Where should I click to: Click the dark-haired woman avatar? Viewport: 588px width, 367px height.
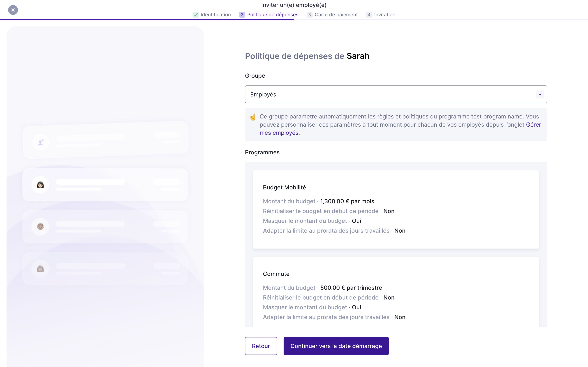pos(40,185)
